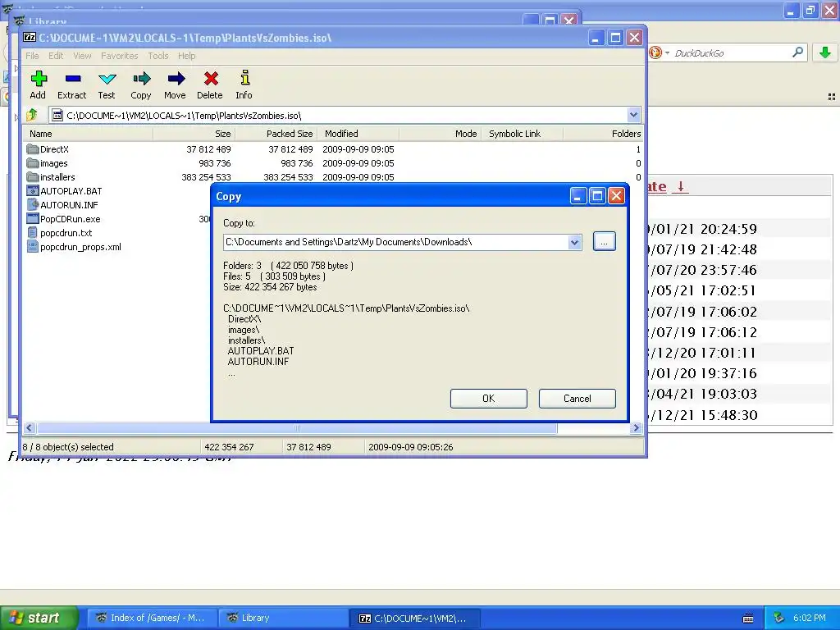
Task: Cancel the Copy dialog
Action: click(577, 399)
